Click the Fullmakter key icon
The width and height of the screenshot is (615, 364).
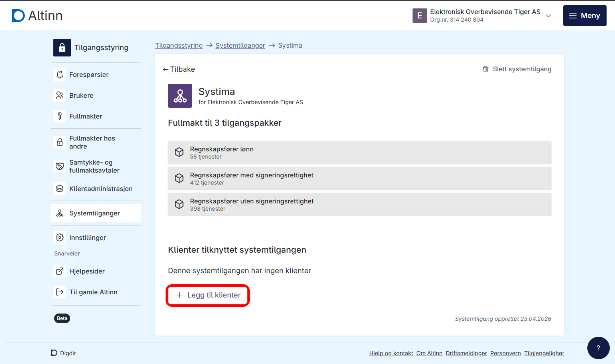[60, 116]
